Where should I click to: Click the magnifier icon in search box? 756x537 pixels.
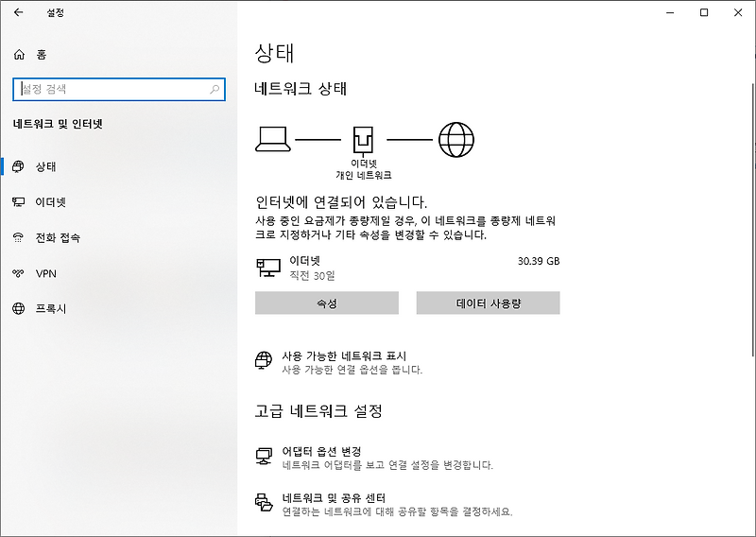[215, 89]
